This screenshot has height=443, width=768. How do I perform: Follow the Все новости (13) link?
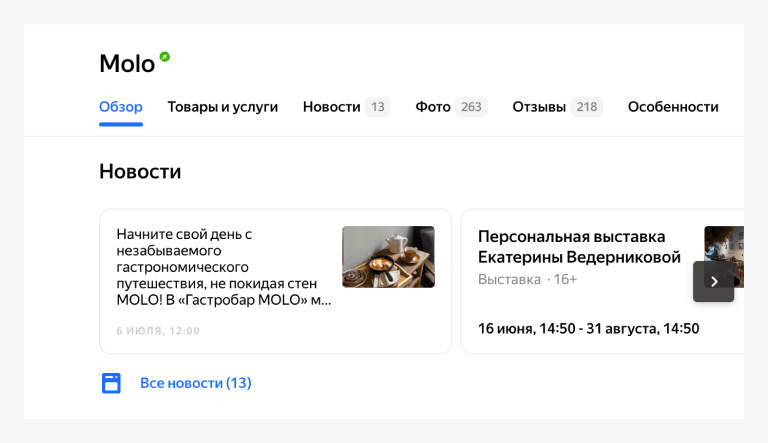(195, 383)
